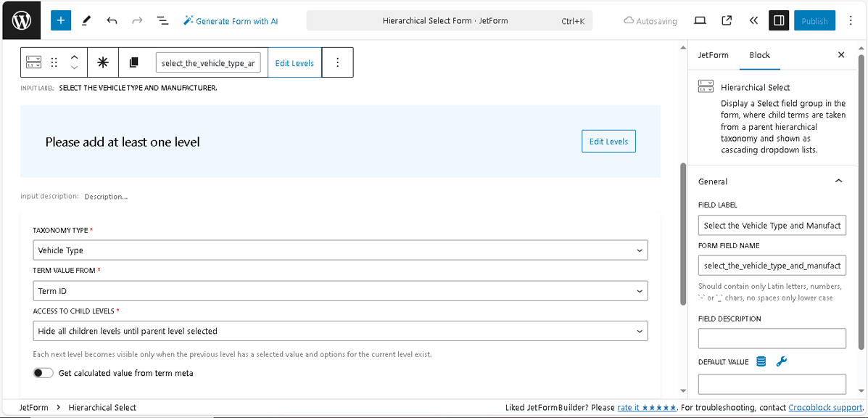868x418 pixels.
Task: Open preview in new tab icon
Action: point(727,20)
